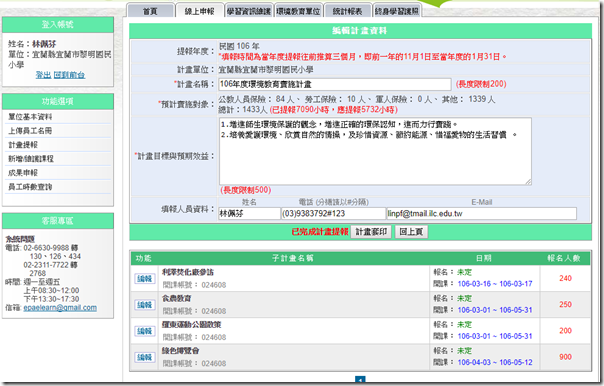The width and height of the screenshot is (604, 386).
Task: Click the telephone field (03)9383792#123
Action: [x=333, y=213]
